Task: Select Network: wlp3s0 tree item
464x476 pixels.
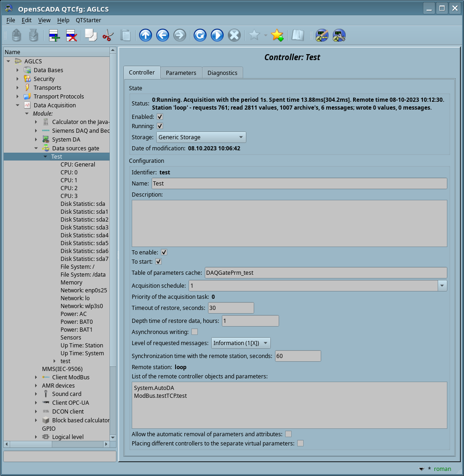Action: [82, 306]
